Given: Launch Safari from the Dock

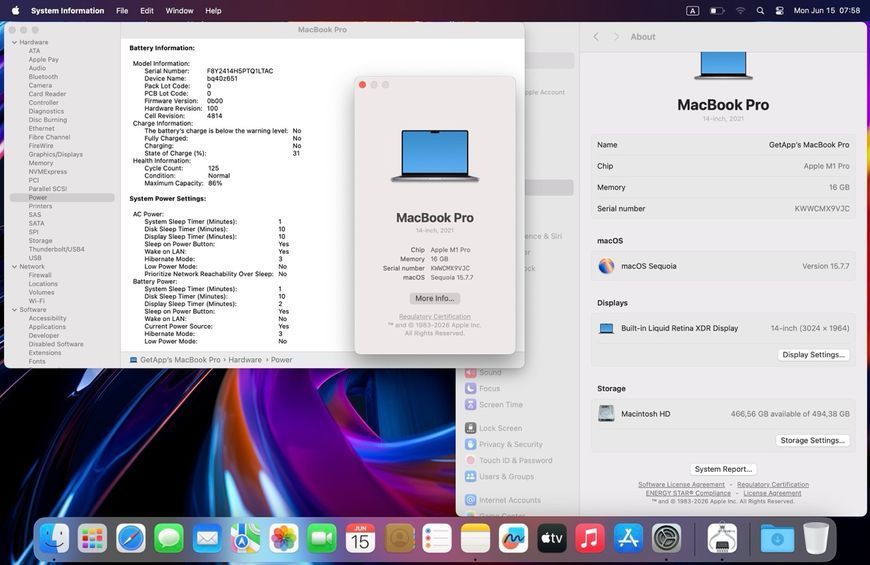Looking at the screenshot, I should [x=130, y=538].
